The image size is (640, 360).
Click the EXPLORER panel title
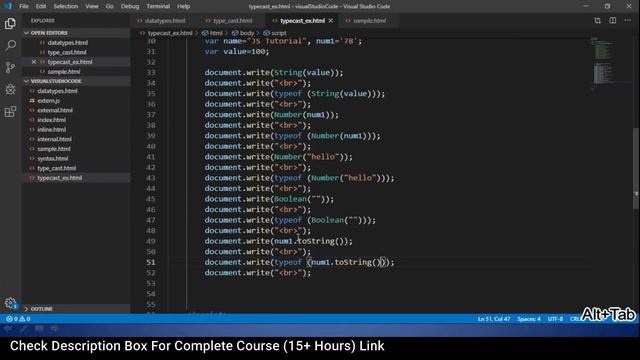coord(43,20)
